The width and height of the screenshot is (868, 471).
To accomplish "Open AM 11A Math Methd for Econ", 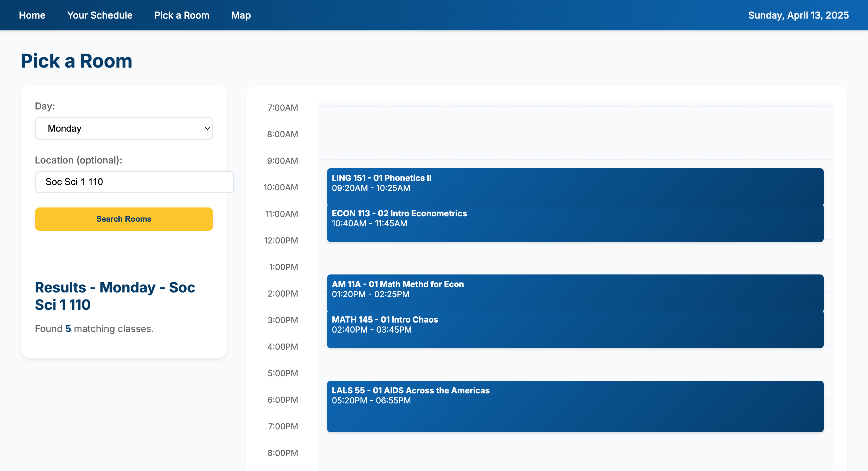I will pos(575,292).
